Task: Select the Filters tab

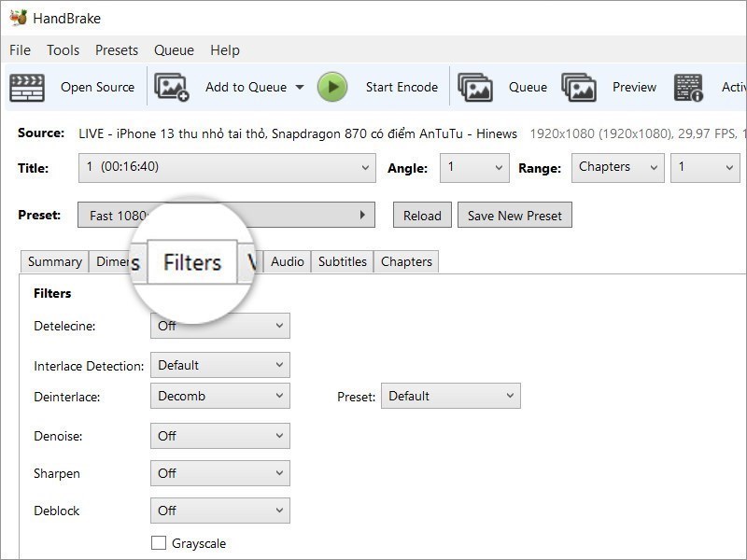Action: point(192,262)
